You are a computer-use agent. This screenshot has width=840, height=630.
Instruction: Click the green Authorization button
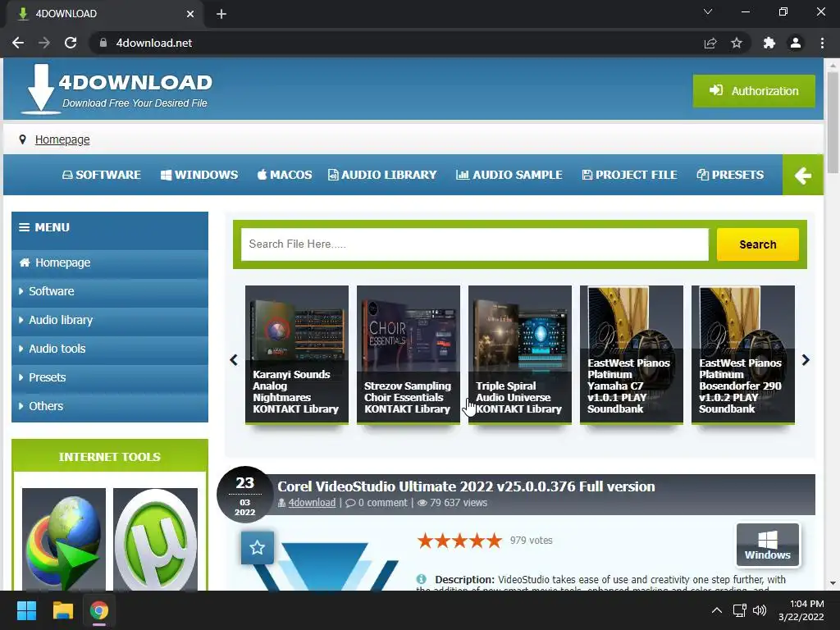point(754,91)
